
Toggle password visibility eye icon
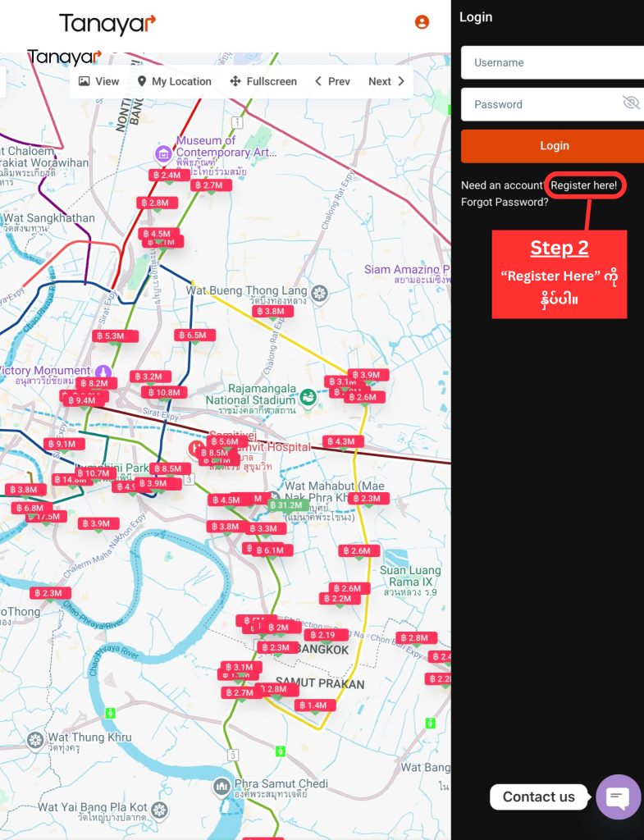(x=630, y=103)
